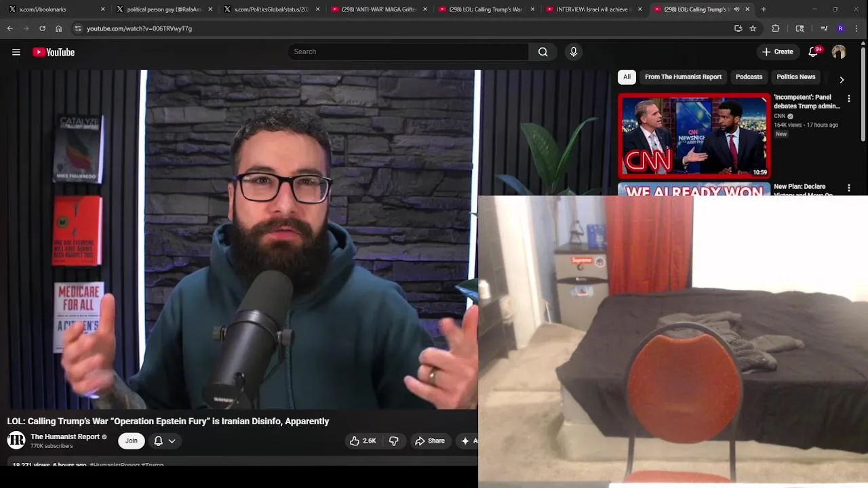Focus the YouTube search field
Screen dimensions: 868x488
coord(409,52)
